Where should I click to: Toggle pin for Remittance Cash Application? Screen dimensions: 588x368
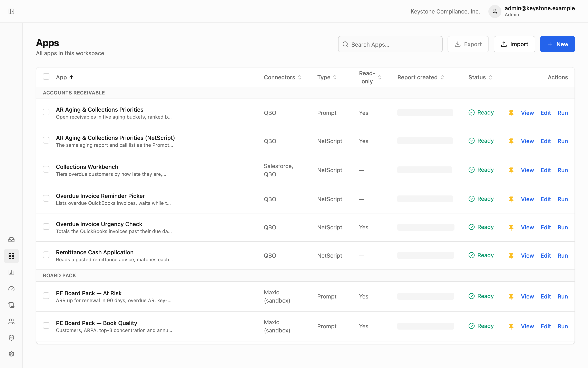pyautogui.click(x=511, y=256)
